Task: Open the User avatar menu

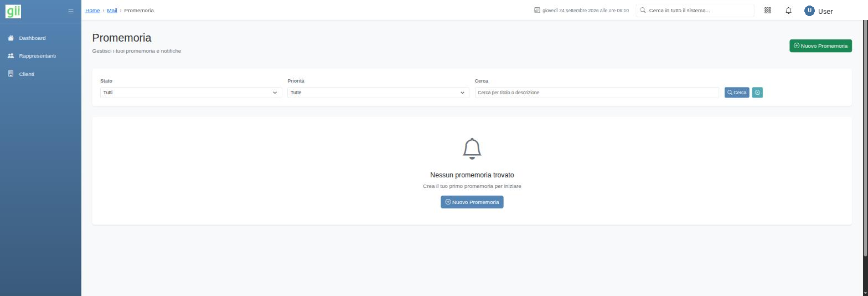Action: 809,11
